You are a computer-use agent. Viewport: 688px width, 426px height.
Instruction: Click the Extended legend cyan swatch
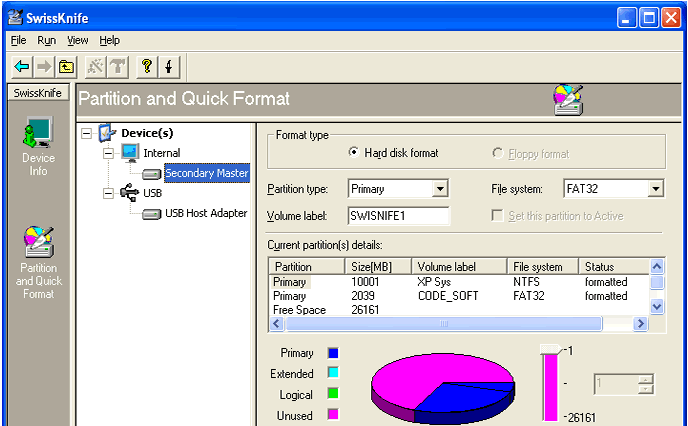pyautogui.click(x=333, y=373)
